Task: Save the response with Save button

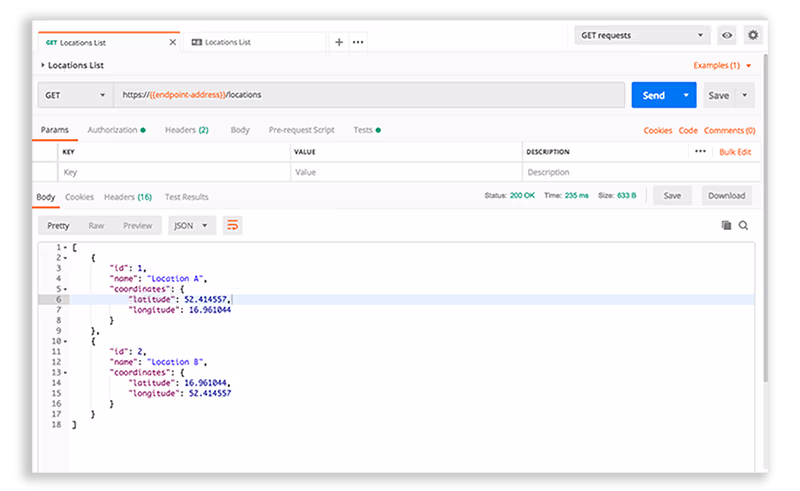Action: coord(672,195)
